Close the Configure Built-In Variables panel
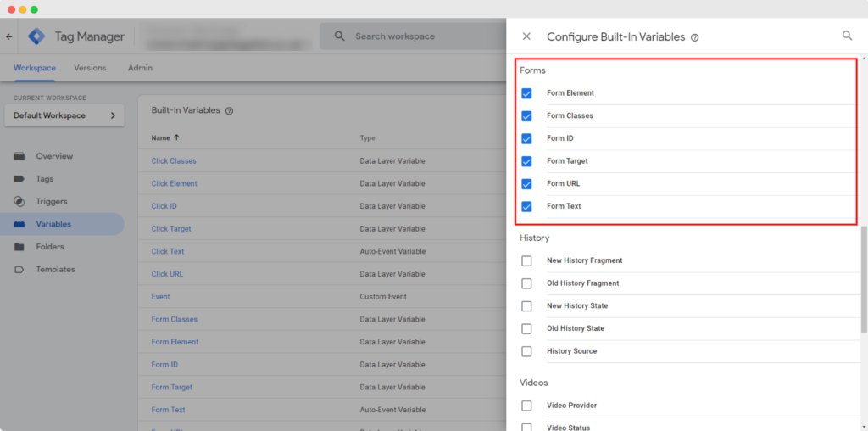Image resolution: width=868 pixels, height=431 pixels. coord(526,36)
